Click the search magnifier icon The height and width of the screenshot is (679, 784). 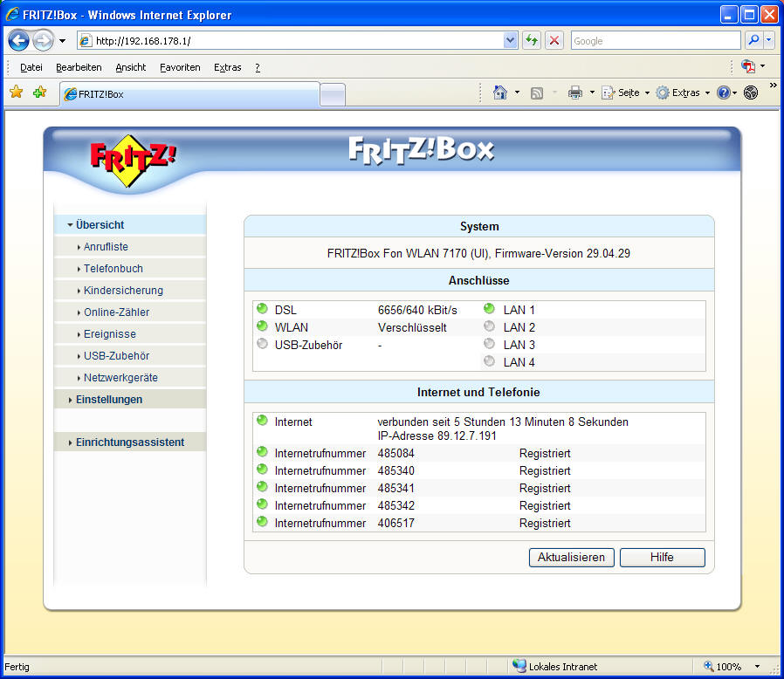click(753, 40)
